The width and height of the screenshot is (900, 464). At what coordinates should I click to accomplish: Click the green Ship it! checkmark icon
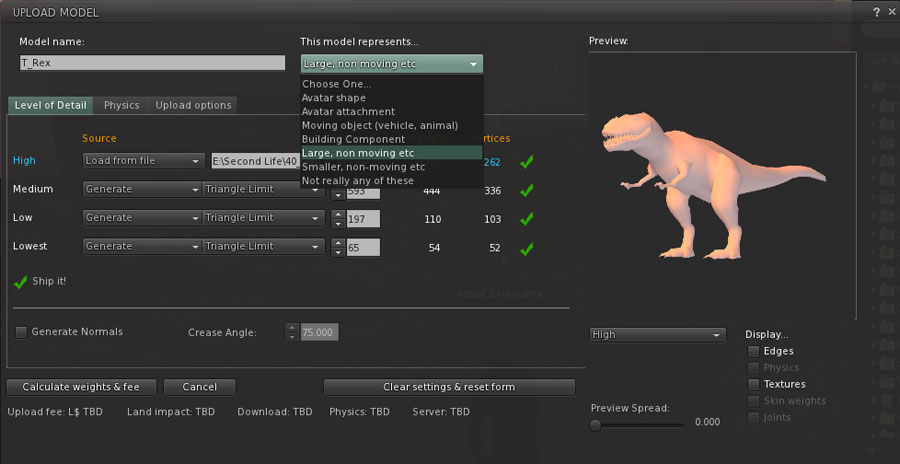pos(21,282)
